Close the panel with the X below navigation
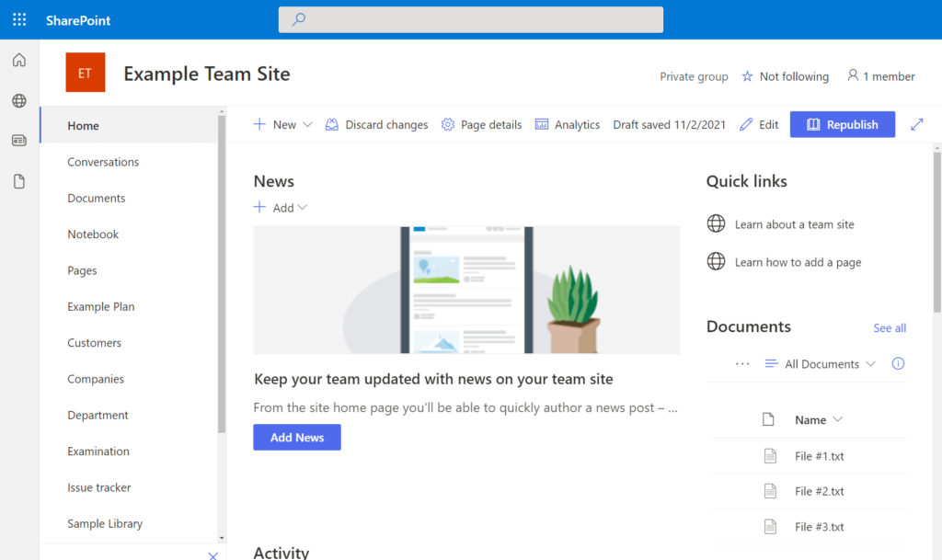The width and height of the screenshot is (942, 560). (213, 555)
